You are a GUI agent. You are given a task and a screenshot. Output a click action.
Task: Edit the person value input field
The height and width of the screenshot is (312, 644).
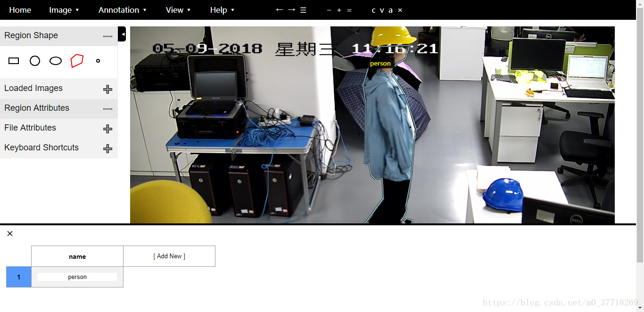tap(77, 277)
